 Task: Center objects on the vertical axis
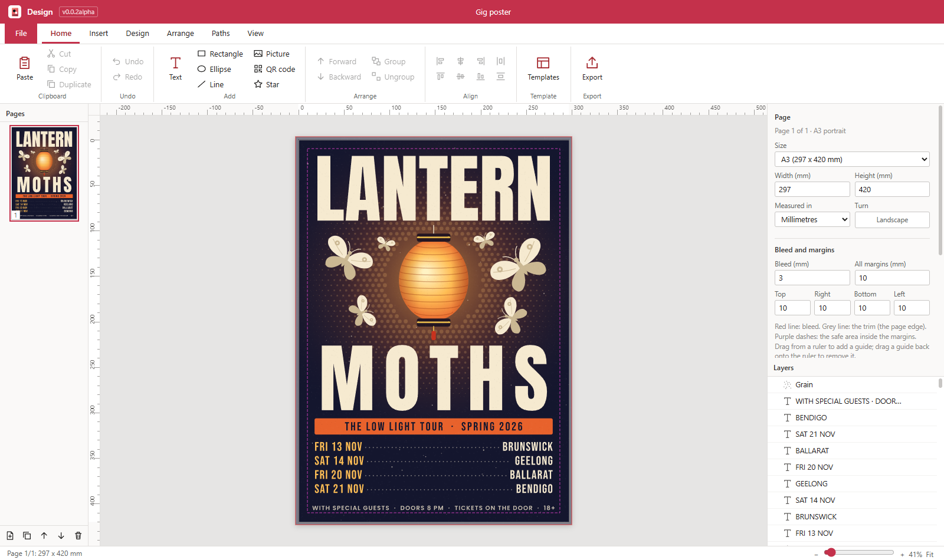(x=461, y=61)
